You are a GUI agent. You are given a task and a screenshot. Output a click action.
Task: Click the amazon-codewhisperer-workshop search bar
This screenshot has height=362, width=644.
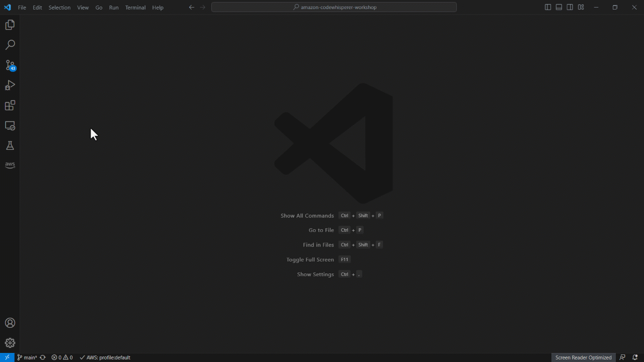pos(334,7)
